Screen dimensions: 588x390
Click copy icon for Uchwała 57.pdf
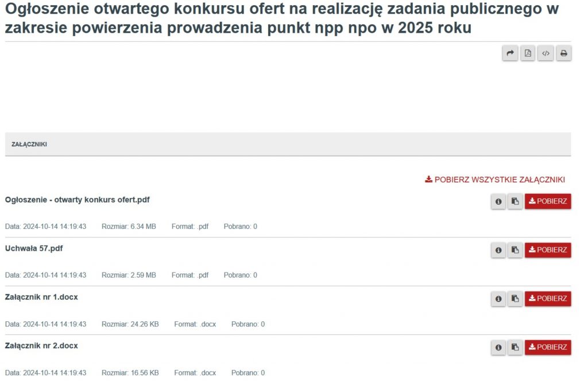coord(515,250)
